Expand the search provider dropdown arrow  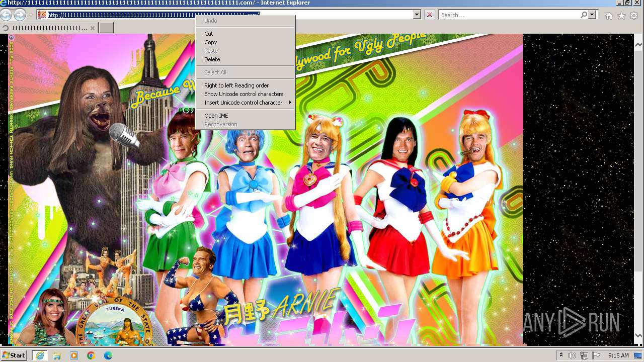[592, 15]
